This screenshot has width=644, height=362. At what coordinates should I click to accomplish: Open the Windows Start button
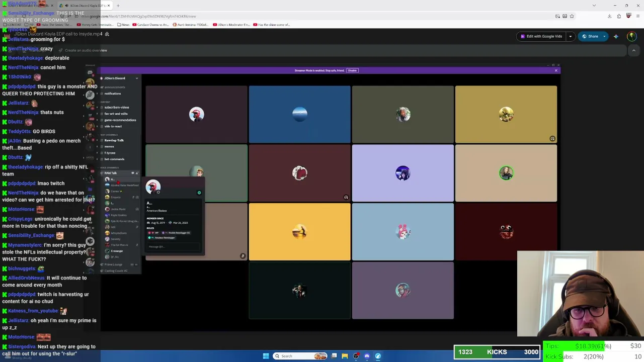pos(266,356)
